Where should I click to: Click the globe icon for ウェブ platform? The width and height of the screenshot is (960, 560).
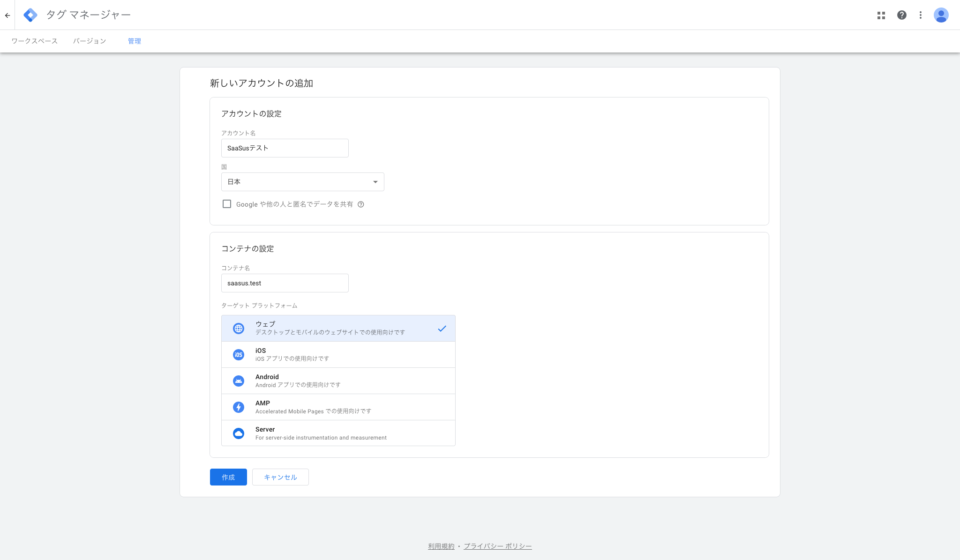click(239, 329)
